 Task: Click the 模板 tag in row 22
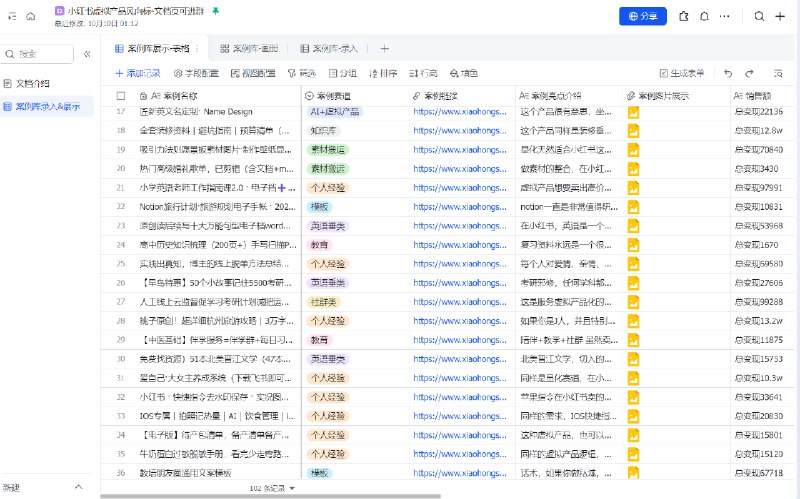point(319,207)
